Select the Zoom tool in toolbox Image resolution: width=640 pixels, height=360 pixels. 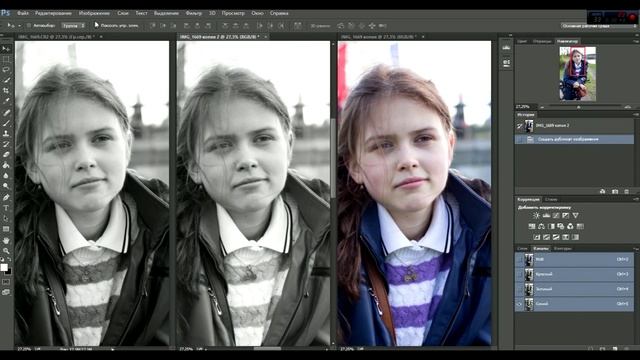click(6, 251)
